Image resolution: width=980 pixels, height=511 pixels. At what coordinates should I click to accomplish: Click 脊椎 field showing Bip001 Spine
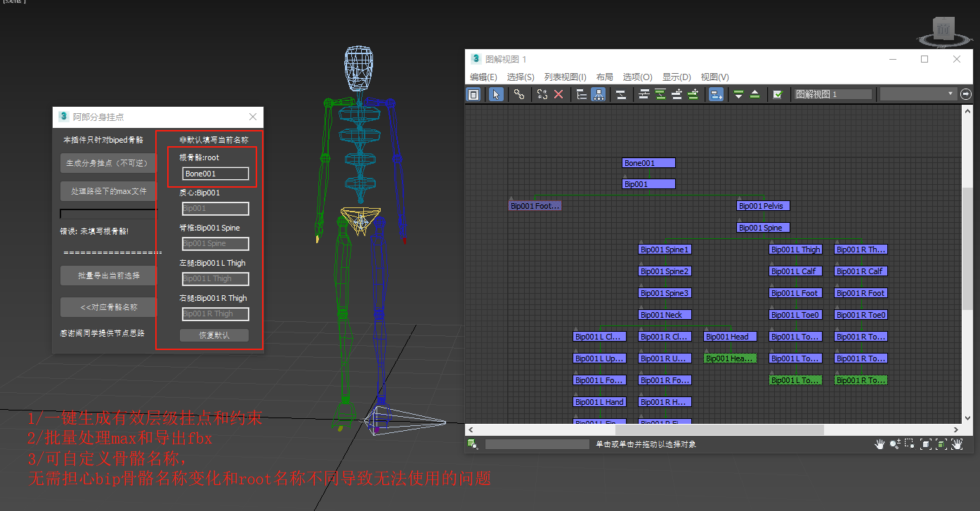[215, 244]
